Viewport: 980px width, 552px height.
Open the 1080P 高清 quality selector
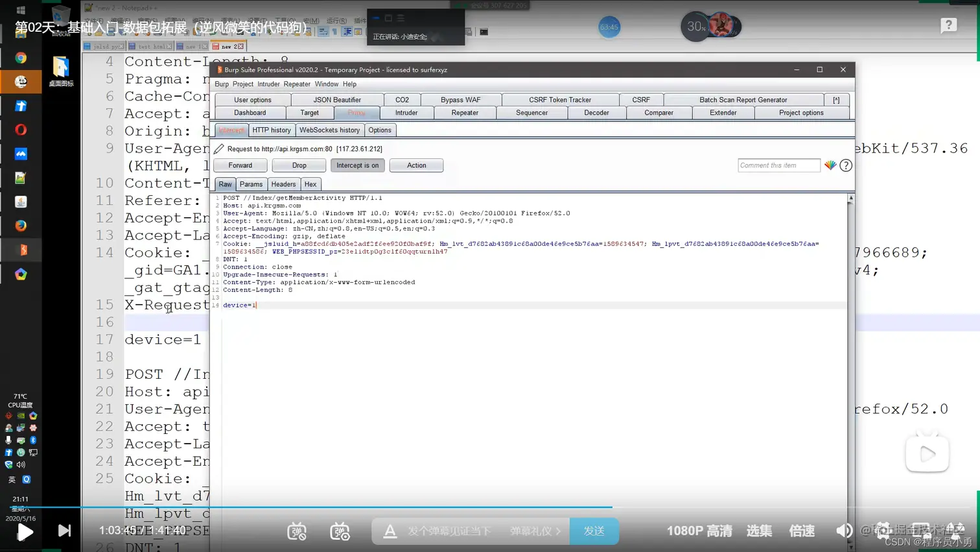[699, 531]
